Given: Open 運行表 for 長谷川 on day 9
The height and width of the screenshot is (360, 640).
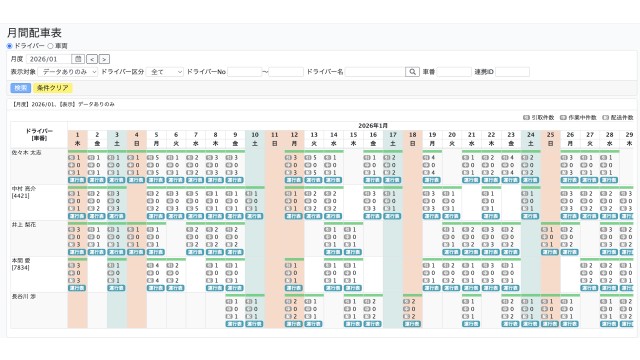Looking at the screenshot, I should 235,324.
